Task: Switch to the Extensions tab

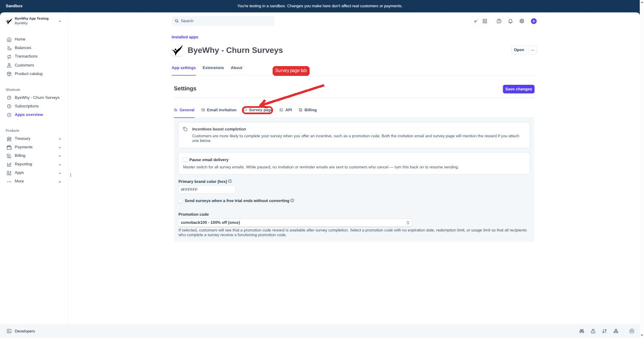Action: coord(213,68)
